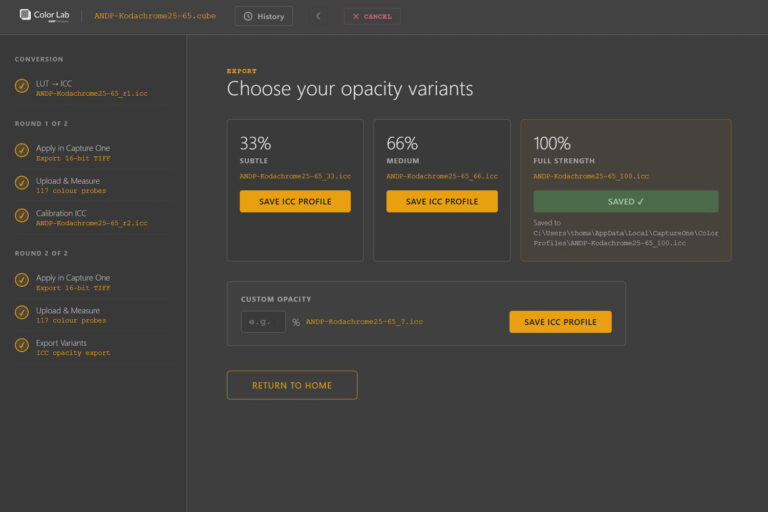Click the X icon in the Cancel button

pos(356,16)
